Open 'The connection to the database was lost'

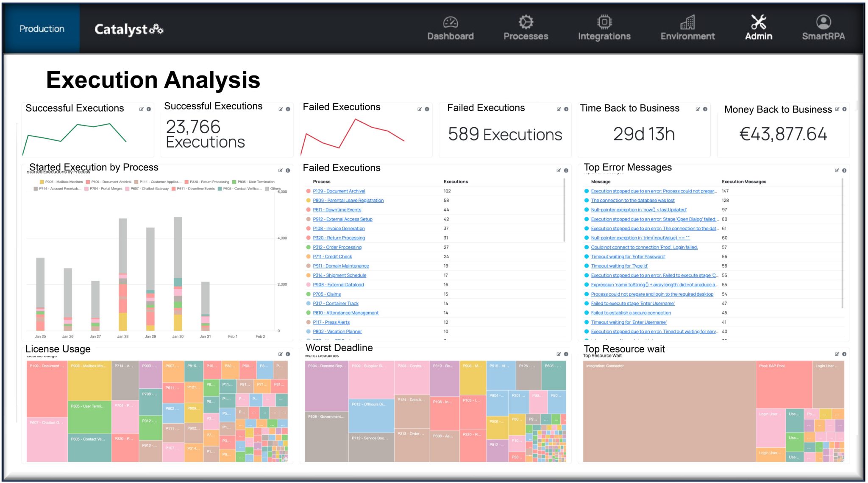(x=632, y=201)
